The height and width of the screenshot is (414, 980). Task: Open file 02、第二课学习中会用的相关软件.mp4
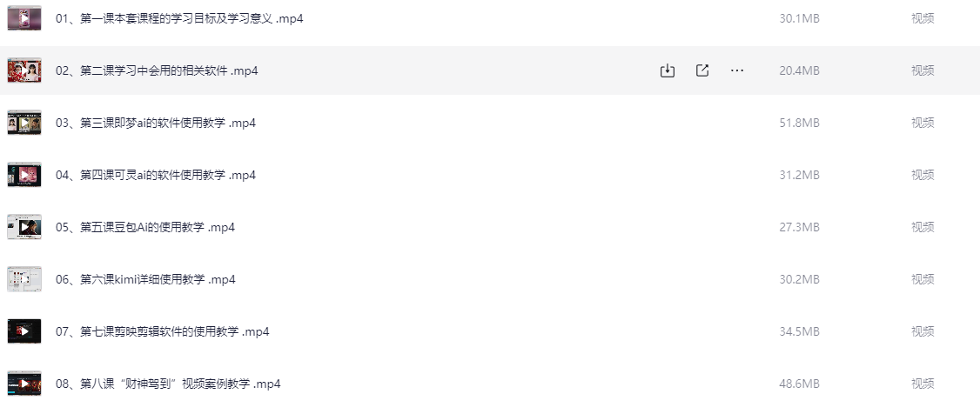pyautogui.click(x=157, y=70)
